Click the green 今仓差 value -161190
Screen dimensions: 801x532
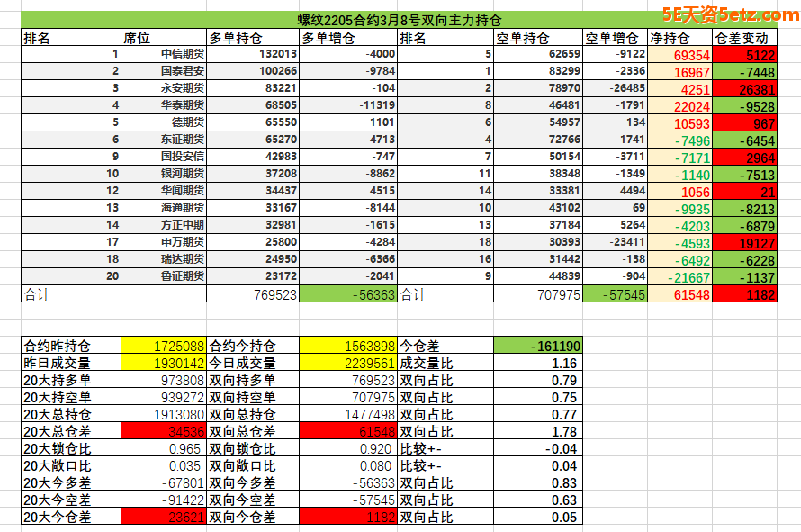(x=537, y=346)
